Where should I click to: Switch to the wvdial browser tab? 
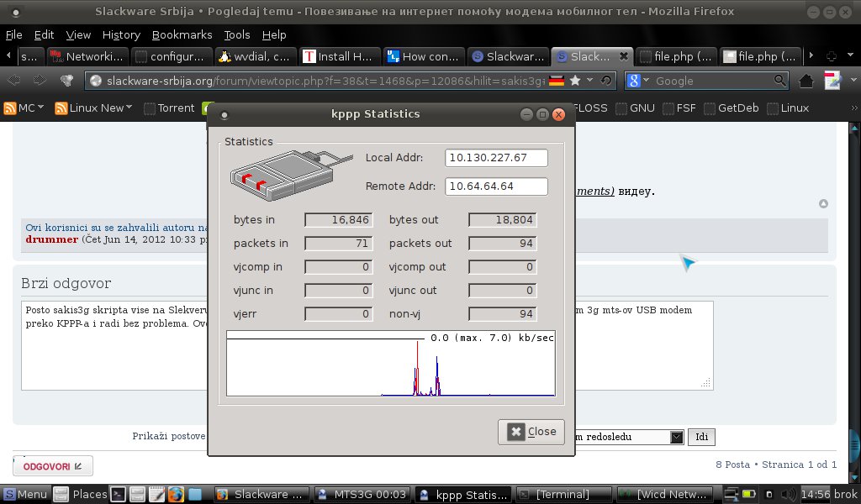[254, 56]
